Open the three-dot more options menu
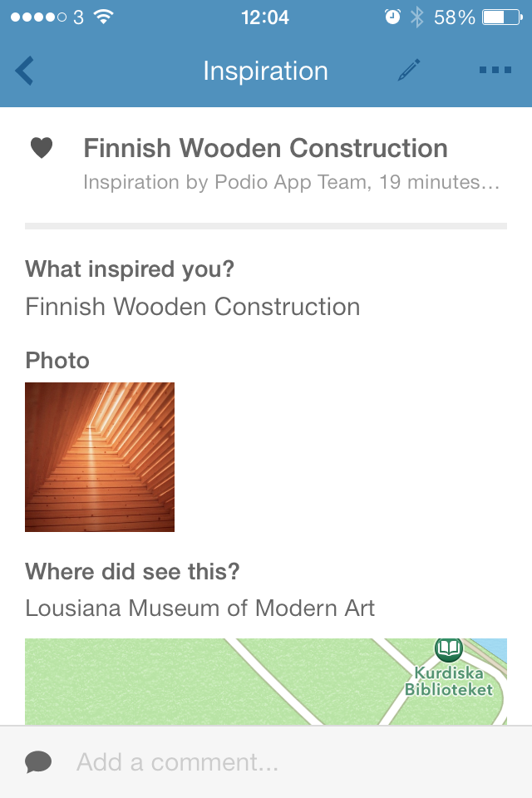Screen dimensions: 532x798 495,71
